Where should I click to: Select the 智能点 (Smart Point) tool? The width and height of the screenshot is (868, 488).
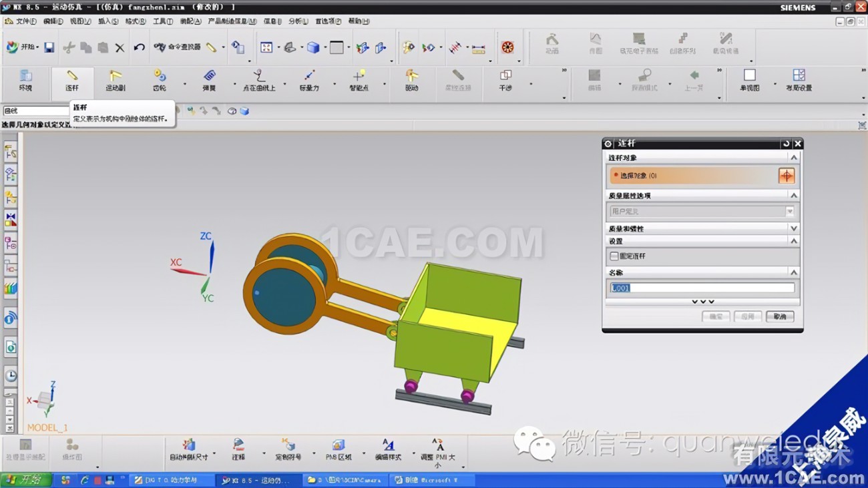pos(359,81)
